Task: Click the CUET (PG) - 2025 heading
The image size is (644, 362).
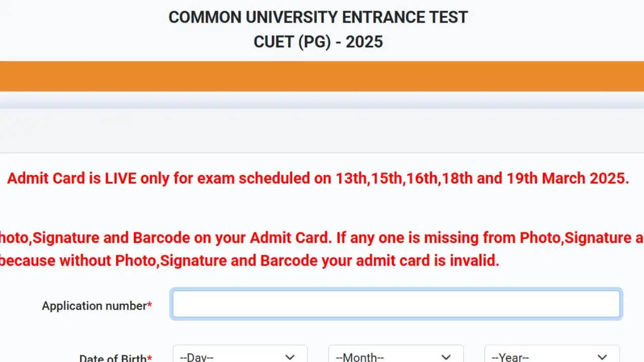Action: coord(318,42)
